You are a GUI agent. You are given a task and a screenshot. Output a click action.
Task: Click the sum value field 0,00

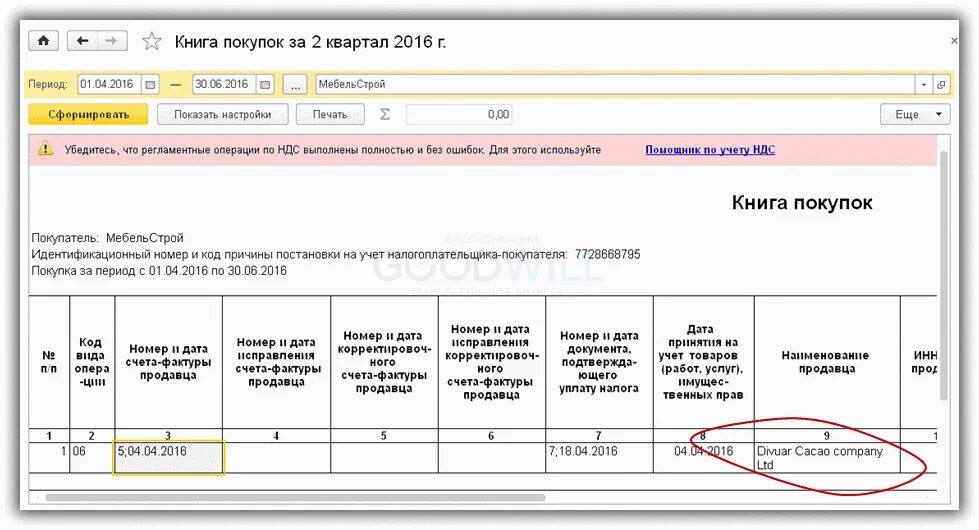(459, 114)
